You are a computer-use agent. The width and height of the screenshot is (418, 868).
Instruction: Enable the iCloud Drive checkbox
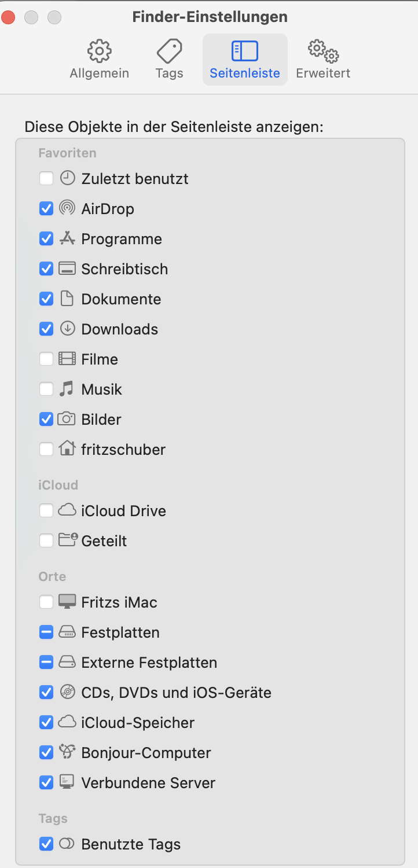[x=46, y=510]
